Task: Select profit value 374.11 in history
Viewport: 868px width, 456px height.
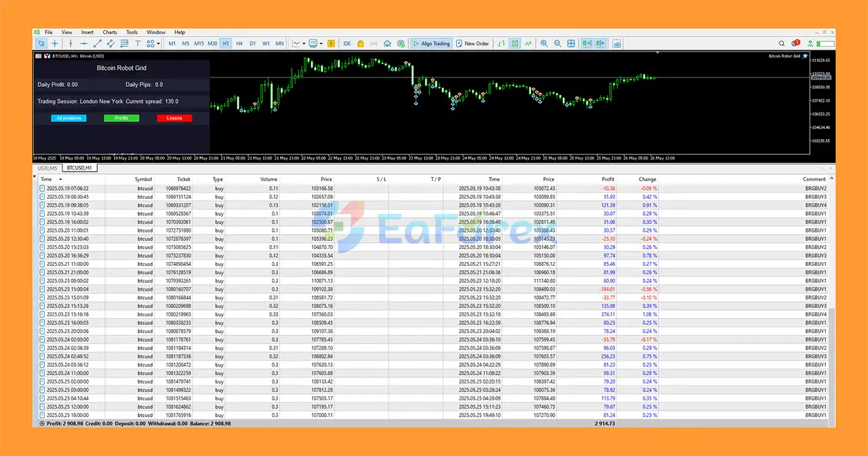Action: click(608, 314)
